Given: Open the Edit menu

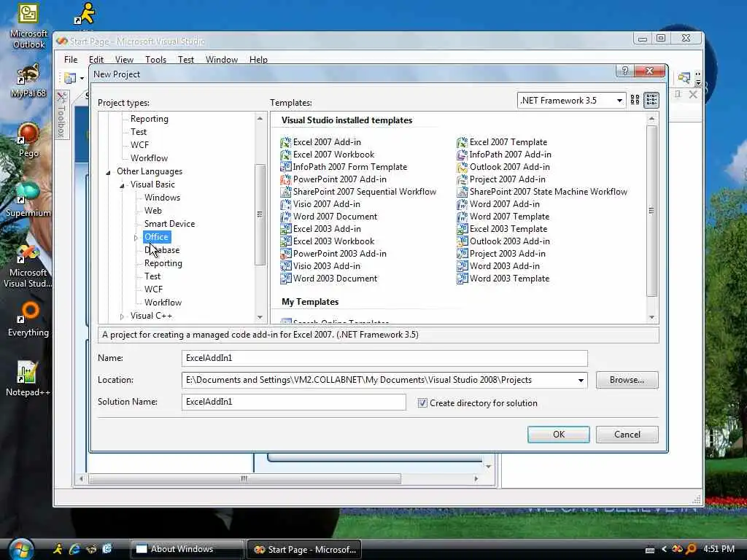Looking at the screenshot, I should [x=96, y=60].
